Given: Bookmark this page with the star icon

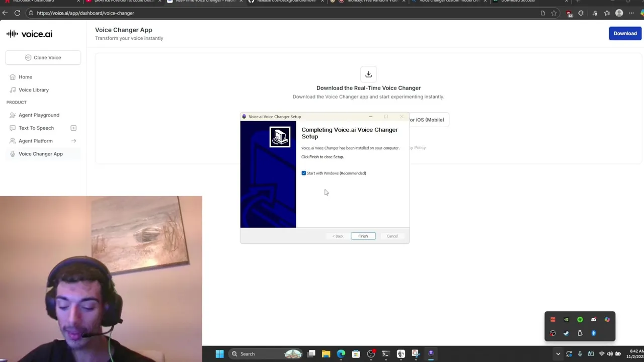Looking at the screenshot, I should point(554,13).
